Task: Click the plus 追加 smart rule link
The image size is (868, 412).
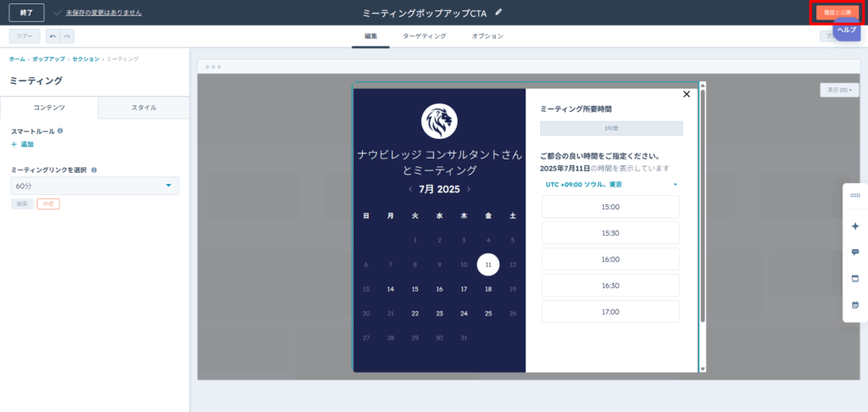Action: (23, 144)
